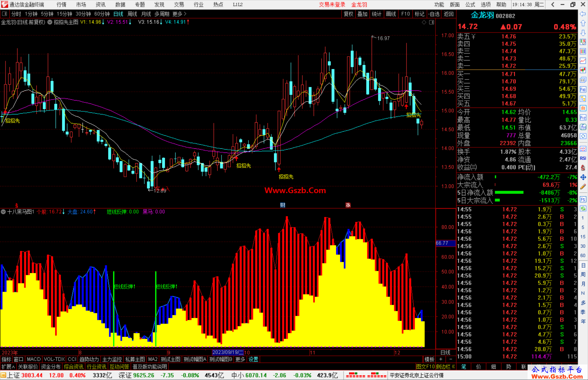588x380 pixels.
Task: Click the 叠加 overlay button
Action: tap(362, 14)
